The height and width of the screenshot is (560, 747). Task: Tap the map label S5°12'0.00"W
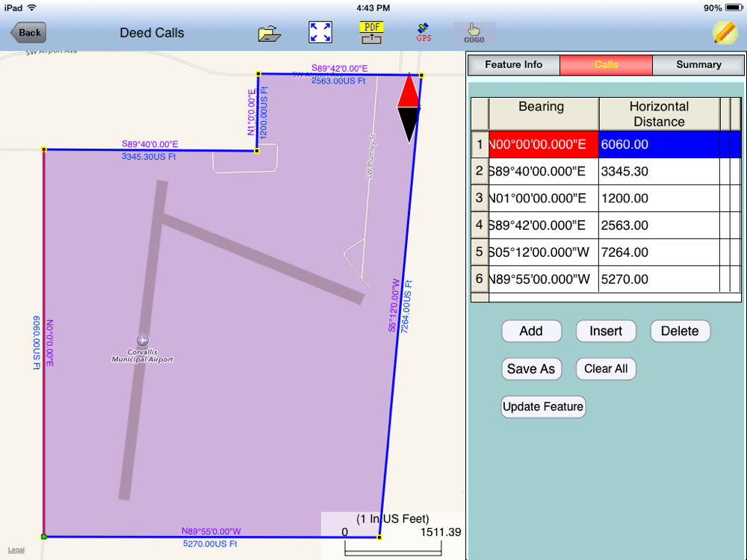pos(394,305)
